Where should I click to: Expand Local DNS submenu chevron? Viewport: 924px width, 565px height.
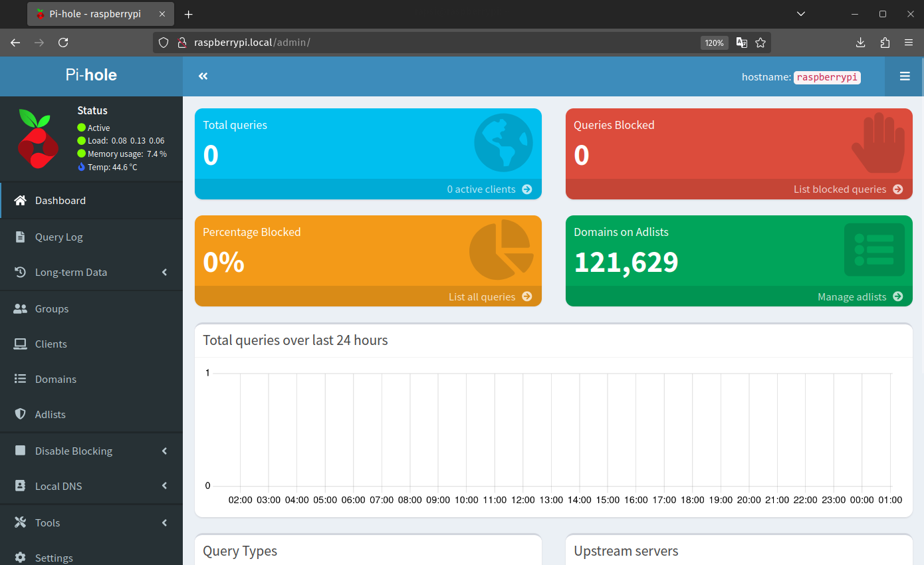[164, 486]
